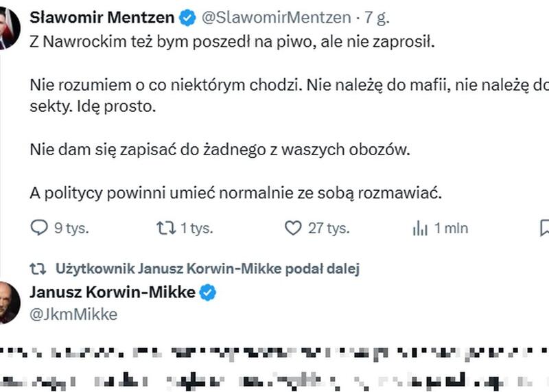The width and height of the screenshot is (549, 392).
Task: Open the Janusz Korwin-Mikke display name link
Action: [x=113, y=292]
